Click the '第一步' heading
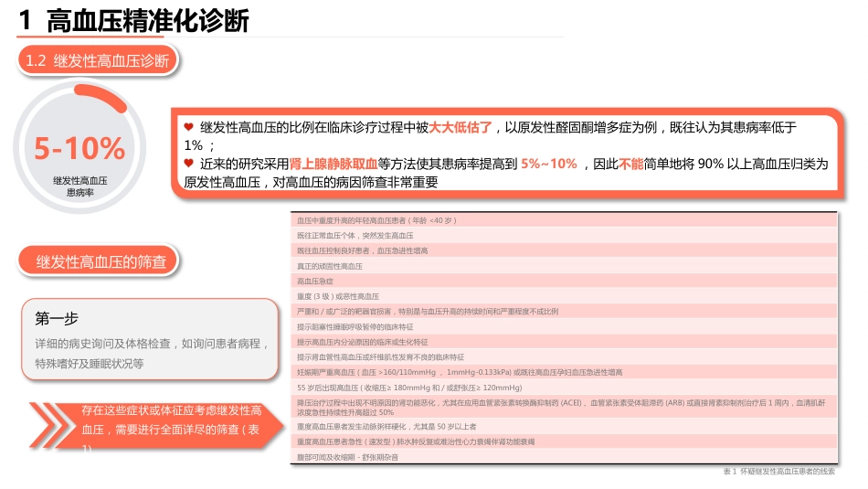Image resolution: width=868 pixels, height=489 pixels. pos(57,318)
